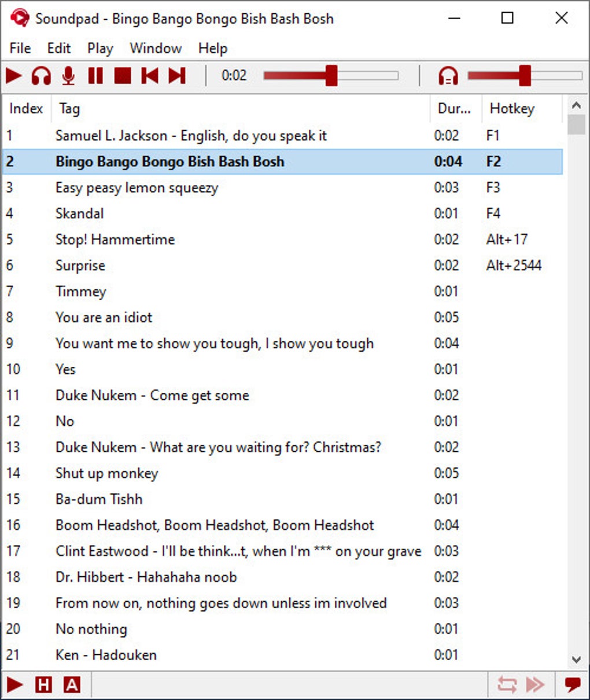Viewport: 590px width, 700px height.
Task: Toggle the A button in the status bar
Action: click(72, 685)
